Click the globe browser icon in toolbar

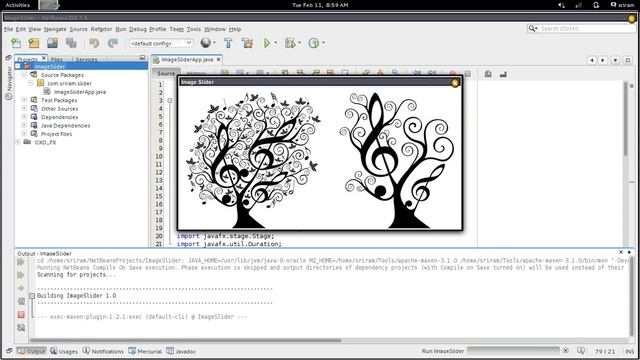(206, 43)
